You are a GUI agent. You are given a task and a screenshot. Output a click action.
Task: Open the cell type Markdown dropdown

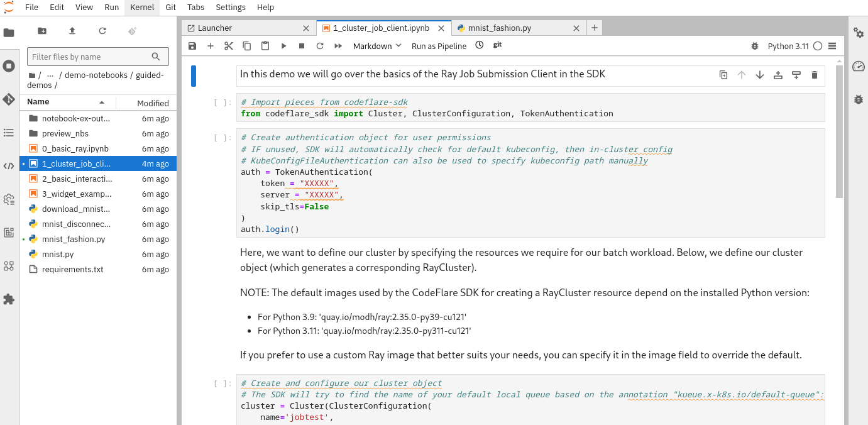coord(376,46)
